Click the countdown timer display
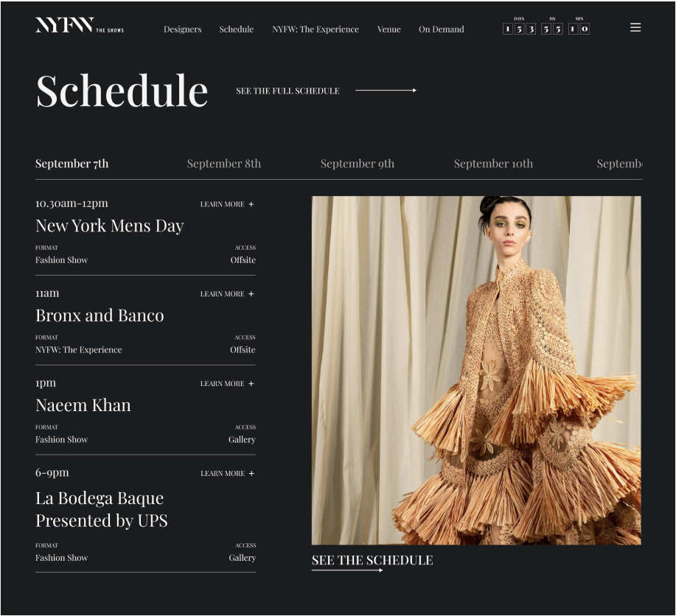 pos(546,28)
